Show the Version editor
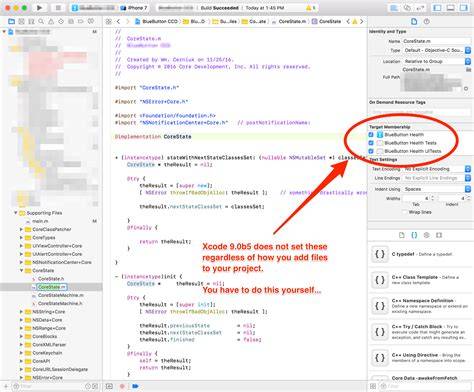 click(420, 7)
